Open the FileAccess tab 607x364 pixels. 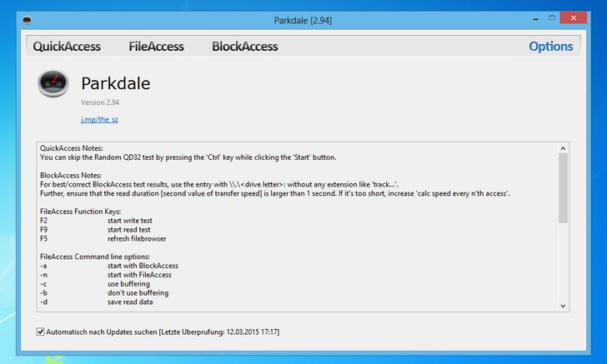coord(156,47)
